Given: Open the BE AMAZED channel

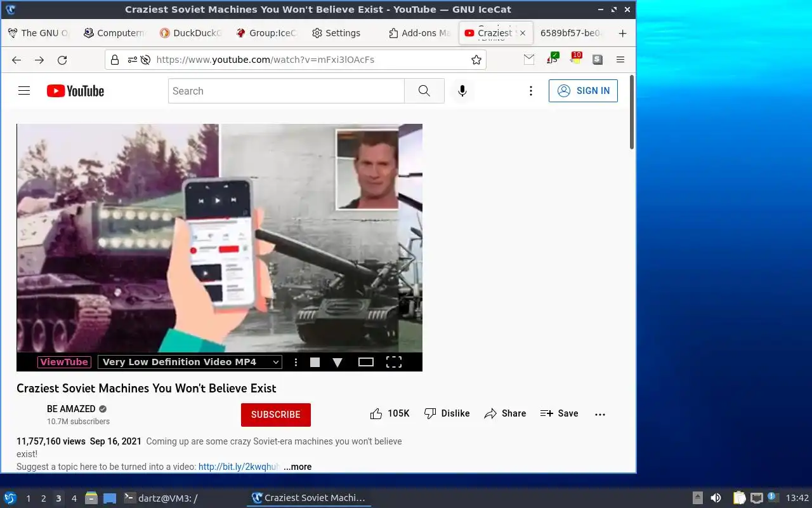Looking at the screenshot, I should tap(71, 409).
